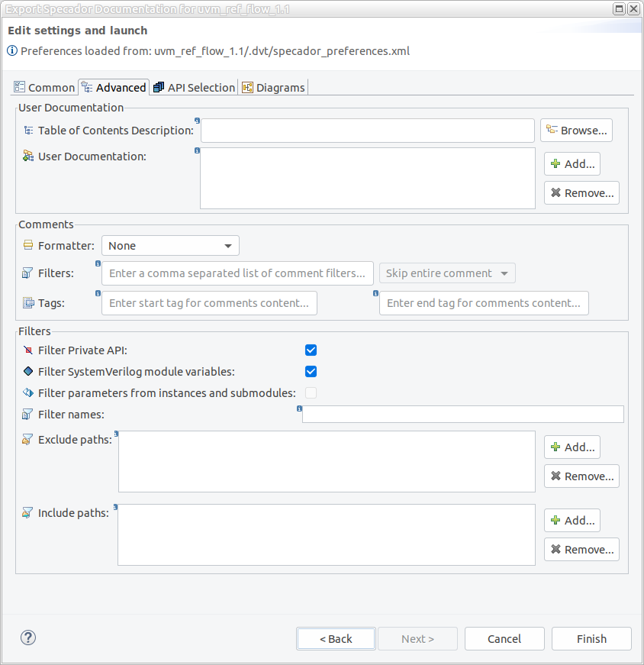Viewport: 644px width, 665px height.
Task: Click the Formatter label icon
Action: 28,246
